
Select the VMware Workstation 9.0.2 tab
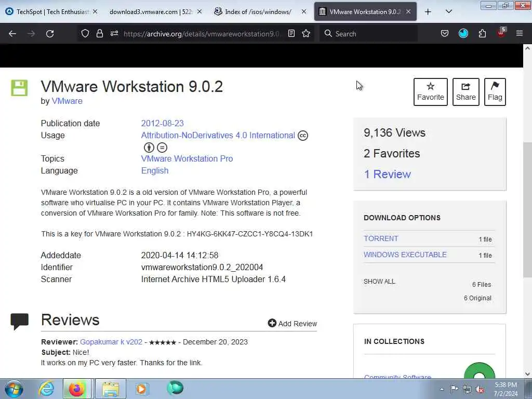[365, 12]
